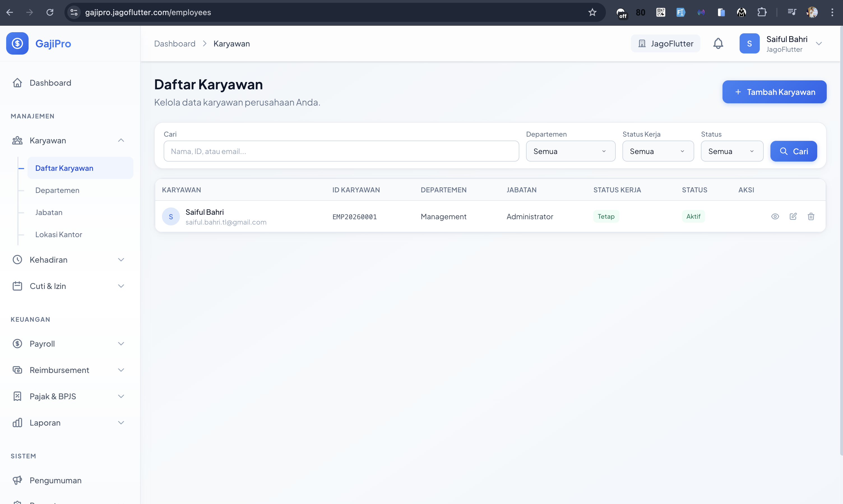Open browser extensions puzzle icon
This screenshot has height=504, width=843.
[762, 13]
